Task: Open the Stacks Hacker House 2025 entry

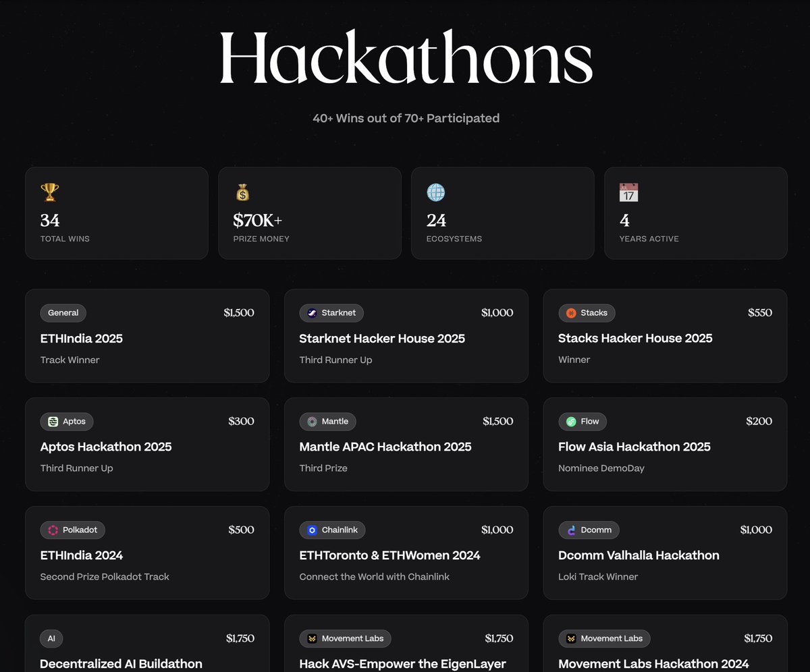Action: tap(664, 335)
